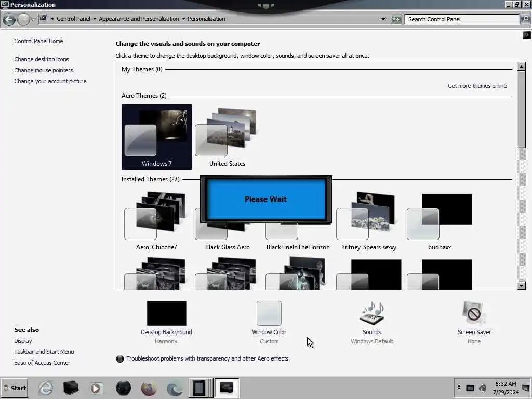Click the Aero Themes (2) heading
This screenshot has width=532, height=399.
point(144,96)
